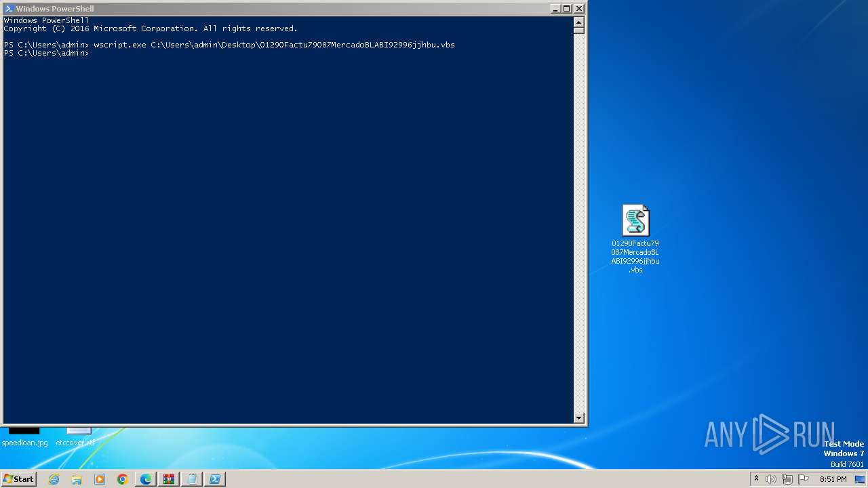
Task: Open WinRAR from the taskbar
Action: pos(169,479)
